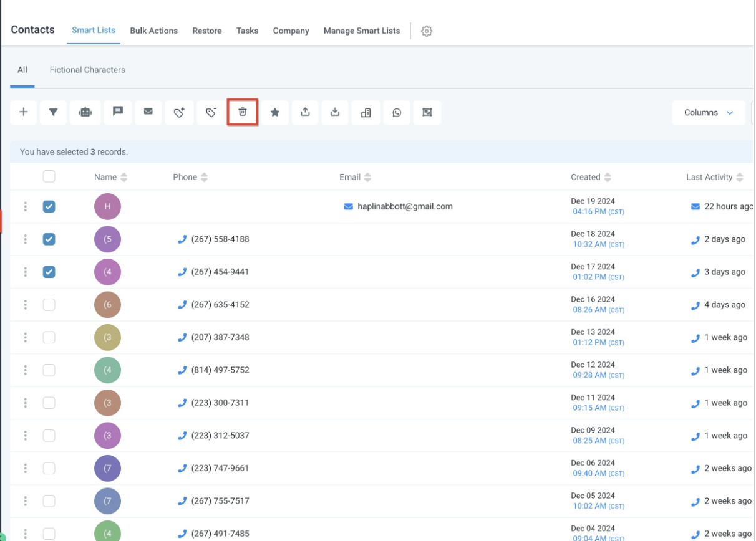Select the All smart list tab
The width and height of the screenshot is (756, 541).
pos(22,70)
